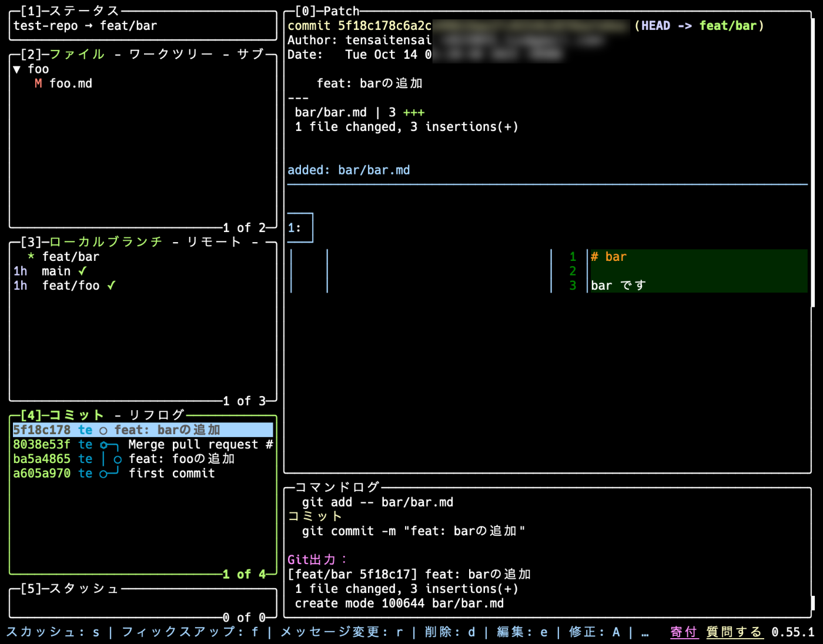This screenshot has height=644, width=823.
Task: Click the git commit -m log line
Action: pos(413,531)
